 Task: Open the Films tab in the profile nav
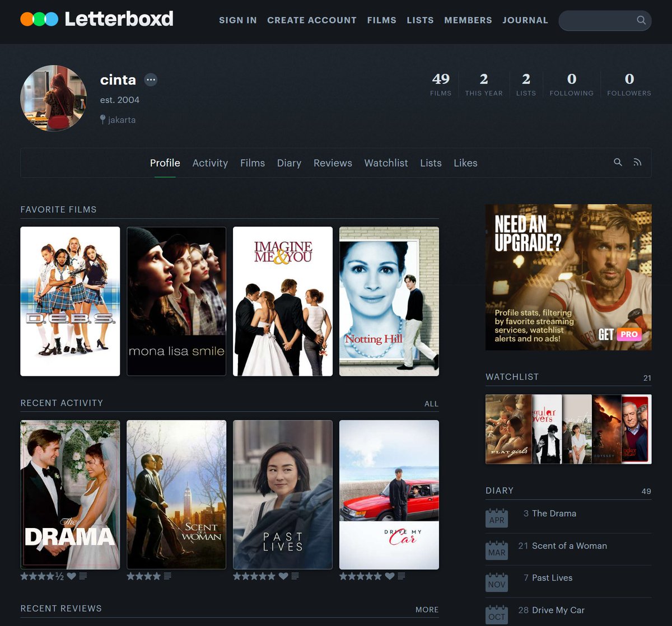pos(253,163)
